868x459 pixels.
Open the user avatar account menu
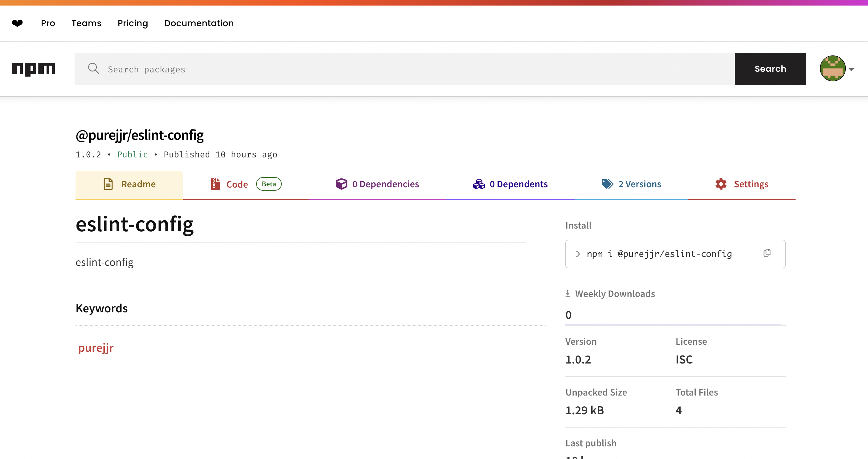(832, 69)
